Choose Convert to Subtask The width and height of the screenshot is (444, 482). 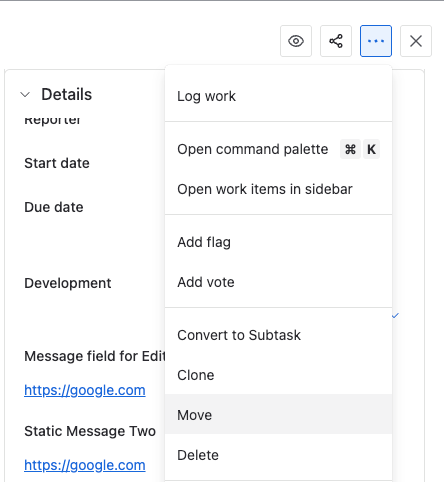coord(278,335)
